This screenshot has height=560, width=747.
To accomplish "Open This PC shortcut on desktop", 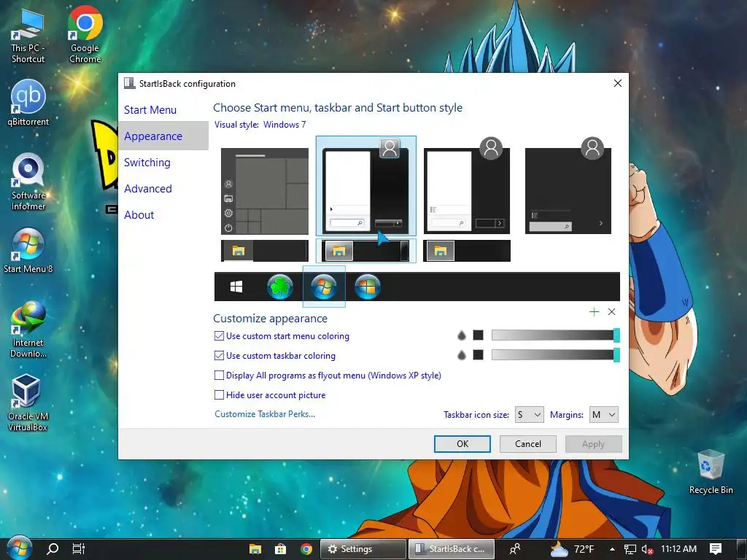I will (x=28, y=36).
